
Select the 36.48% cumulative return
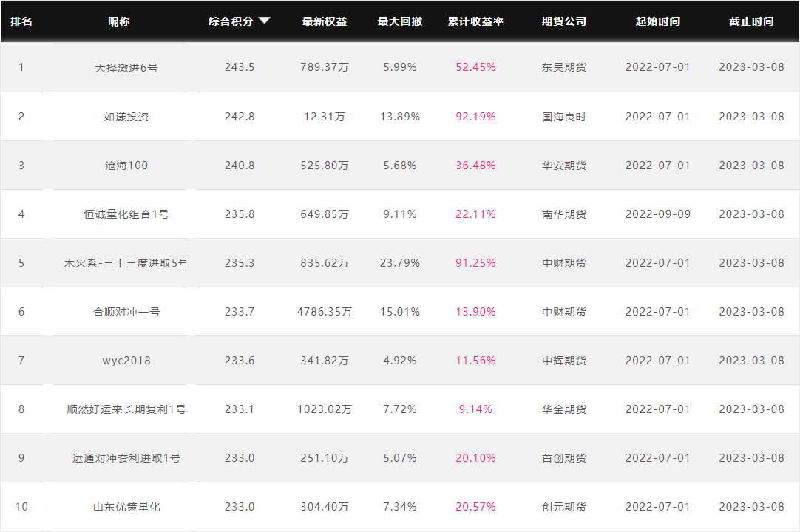475,166
